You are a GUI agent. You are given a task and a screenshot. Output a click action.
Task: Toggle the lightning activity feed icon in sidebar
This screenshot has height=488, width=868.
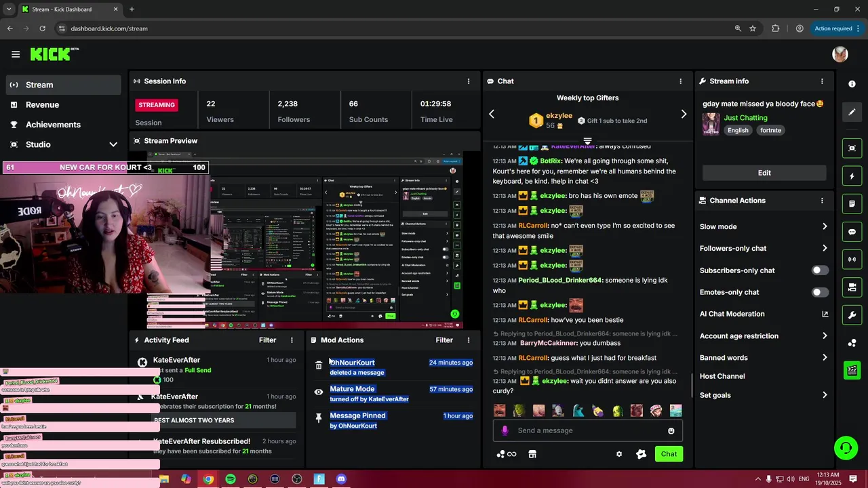pos(852,176)
